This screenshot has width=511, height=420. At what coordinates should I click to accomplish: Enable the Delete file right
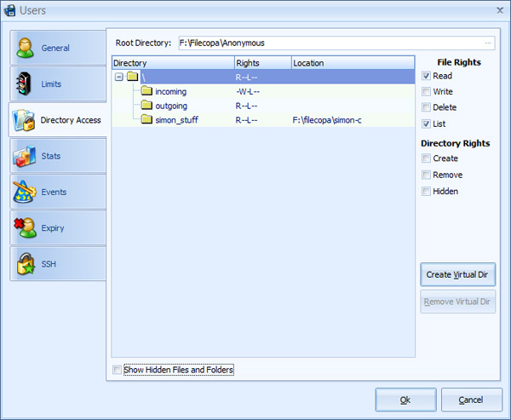click(426, 107)
